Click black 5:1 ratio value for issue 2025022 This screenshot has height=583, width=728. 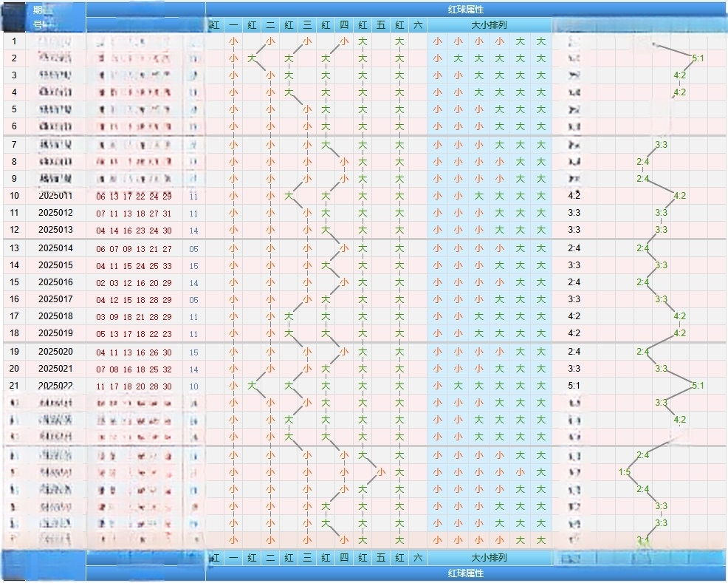574,386
